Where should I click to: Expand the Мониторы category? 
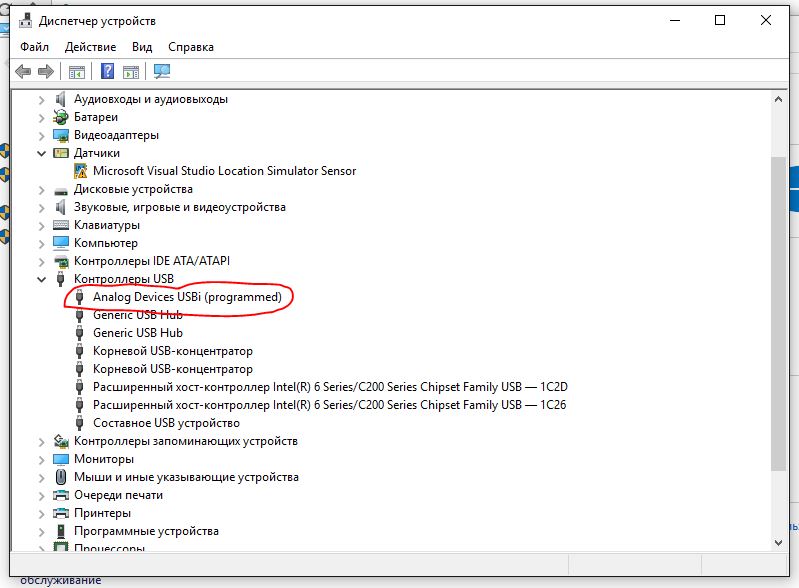point(41,459)
